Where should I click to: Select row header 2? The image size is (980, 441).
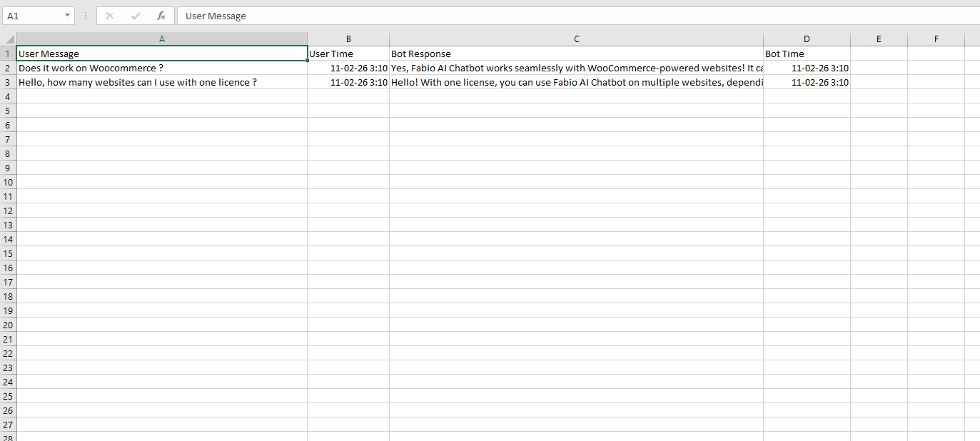click(x=7, y=67)
